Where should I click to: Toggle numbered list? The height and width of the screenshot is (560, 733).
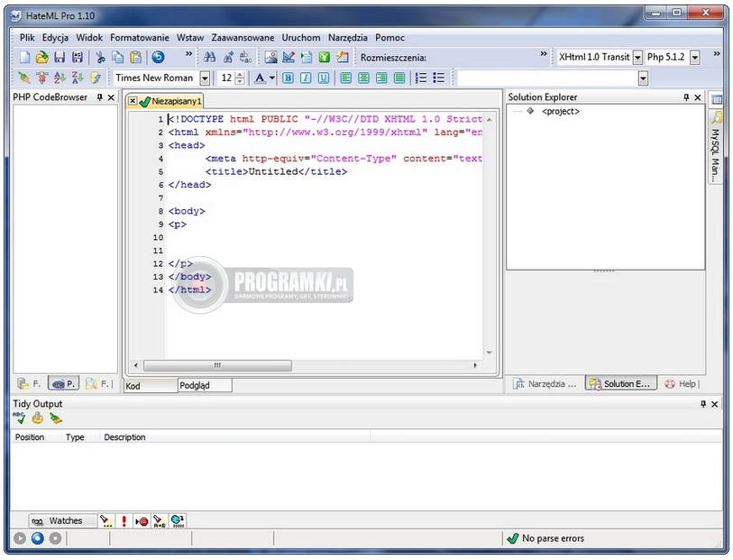421,78
